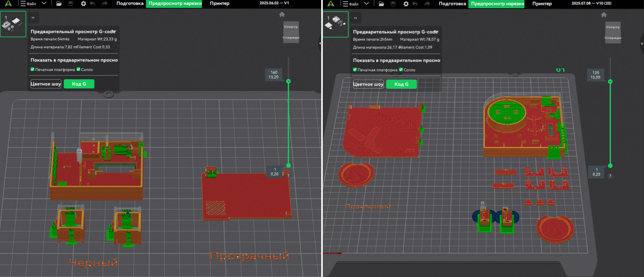The width and height of the screenshot is (644, 277).
Task: Click top layer slider handle at 125
Action: click(x=610, y=81)
